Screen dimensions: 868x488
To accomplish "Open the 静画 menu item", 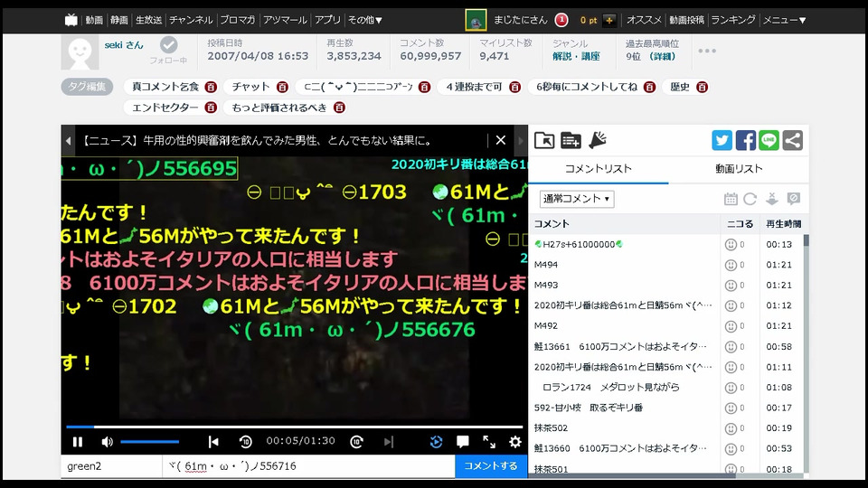I will [x=119, y=20].
